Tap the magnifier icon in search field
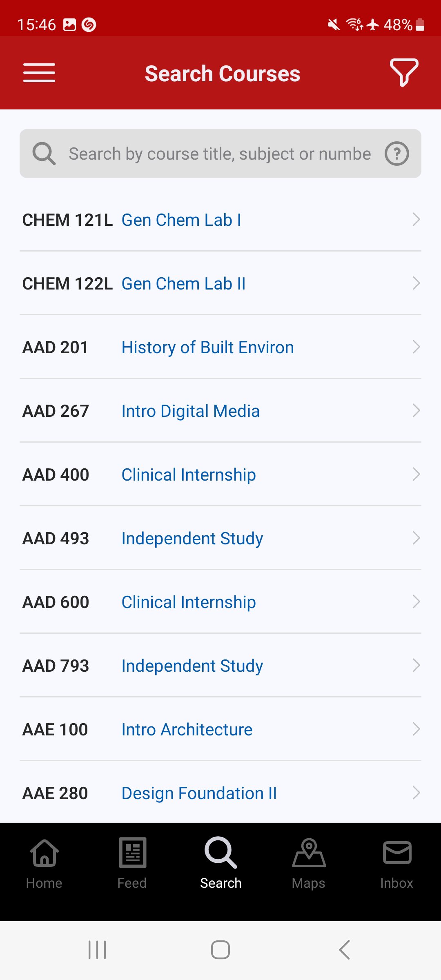441x980 pixels. [x=44, y=154]
